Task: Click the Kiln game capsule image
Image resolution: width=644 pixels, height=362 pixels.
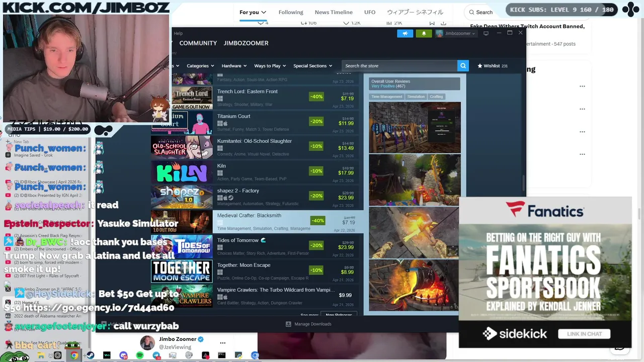Action: coord(182,172)
